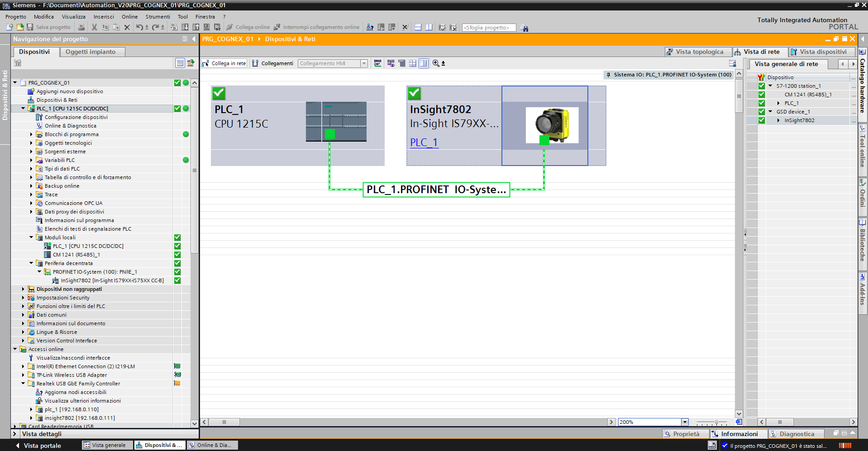Image resolution: width=868 pixels, height=451 pixels.
Task: Toggle green checkmark on PLC_1 device box
Action: click(x=219, y=93)
